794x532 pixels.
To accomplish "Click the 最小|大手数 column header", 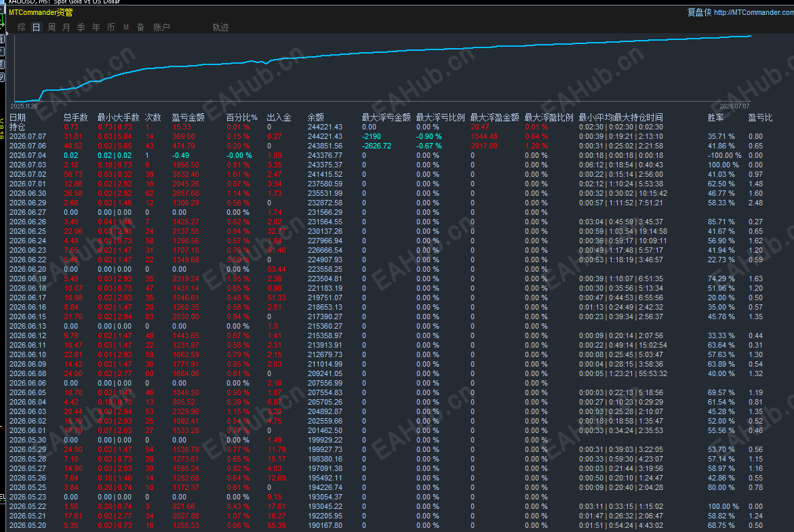I will [x=118, y=117].
